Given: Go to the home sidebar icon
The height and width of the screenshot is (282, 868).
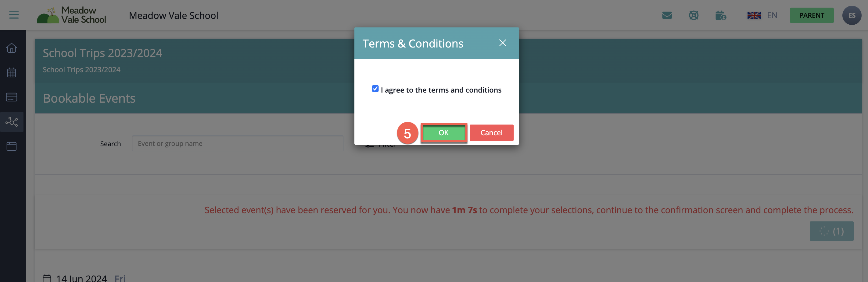Looking at the screenshot, I should (x=12, y=48).
